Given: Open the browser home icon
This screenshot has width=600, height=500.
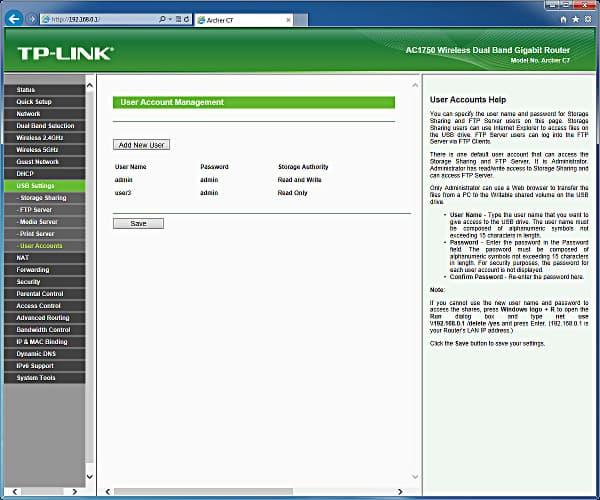Looking at the screenshot, I should (x=563, y=19).
